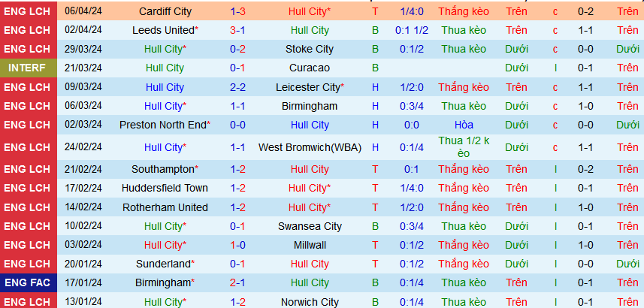Open the 3-1 score of Leeds match

pos(237,31)
